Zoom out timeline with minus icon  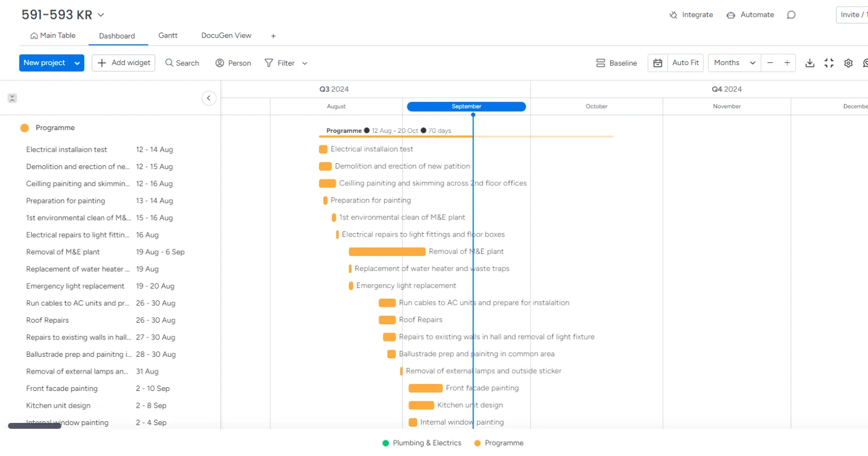point(770,63)
